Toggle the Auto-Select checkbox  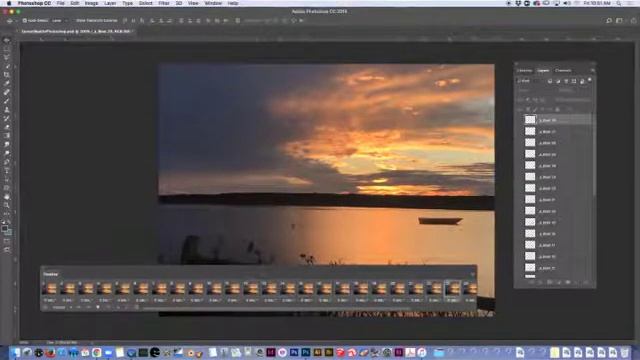coord(24,20)
